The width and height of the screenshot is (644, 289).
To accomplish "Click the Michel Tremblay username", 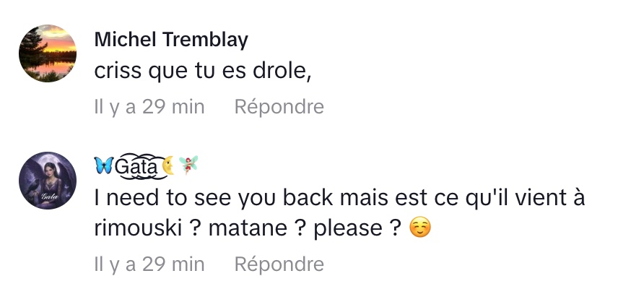I will [171, 40].
